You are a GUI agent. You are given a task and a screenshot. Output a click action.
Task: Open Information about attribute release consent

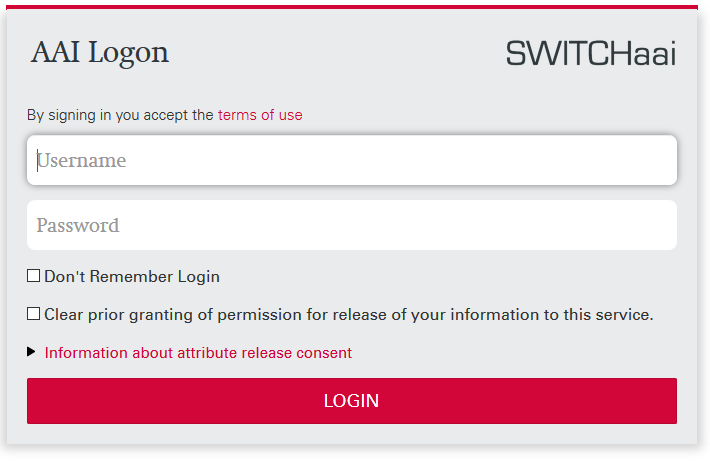(198, 353)
